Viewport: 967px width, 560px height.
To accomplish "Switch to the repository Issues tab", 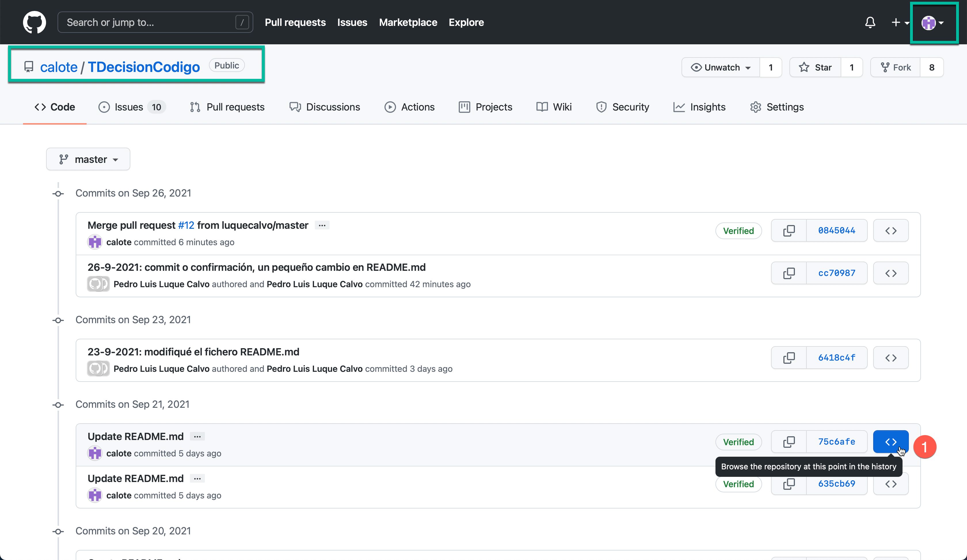I will coord(132,107).
